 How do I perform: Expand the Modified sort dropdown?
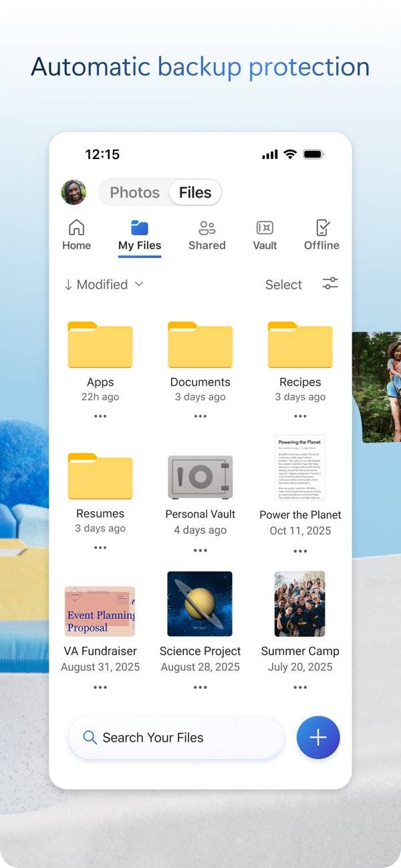pyautogui.click(x=104, y=285)
